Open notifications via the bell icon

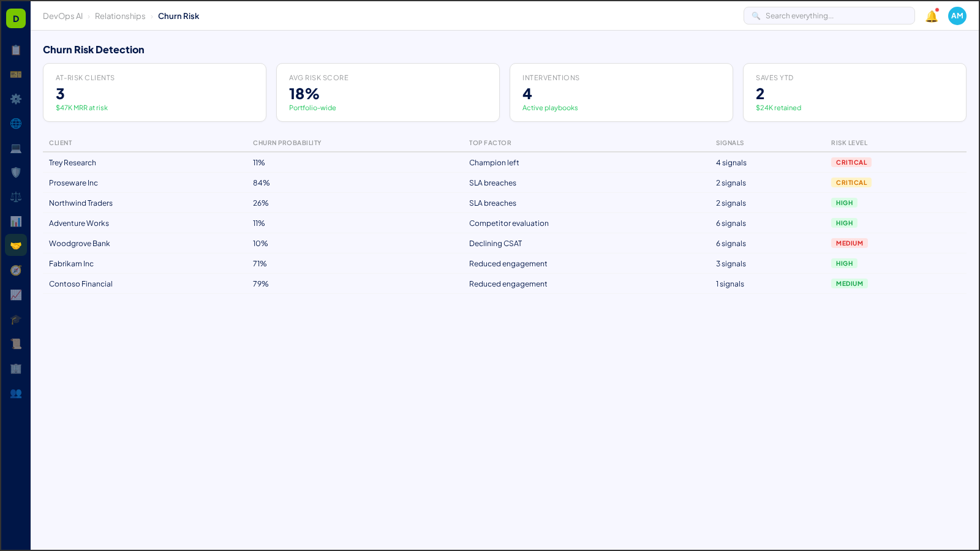click(930, 17)
